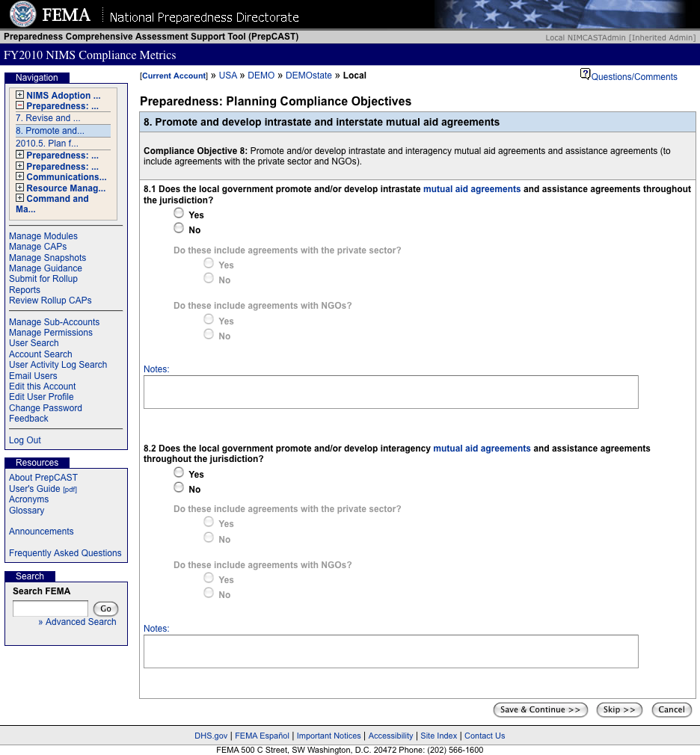Click in the 8.1 Notes text area
This screenshot has width=700, height=755.
[390, 392]
